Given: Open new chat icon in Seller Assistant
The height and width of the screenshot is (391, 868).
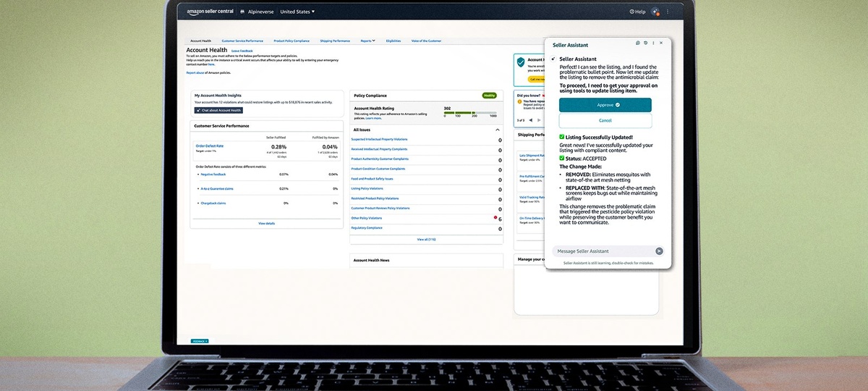Looking at the screenshot, I should 637,43.
